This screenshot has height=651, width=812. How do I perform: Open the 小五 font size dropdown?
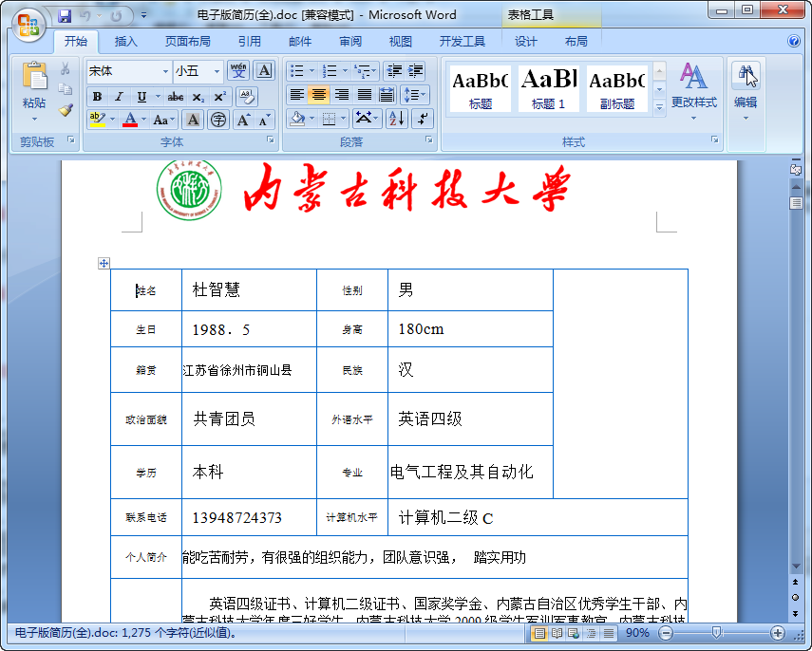[217, 71]
